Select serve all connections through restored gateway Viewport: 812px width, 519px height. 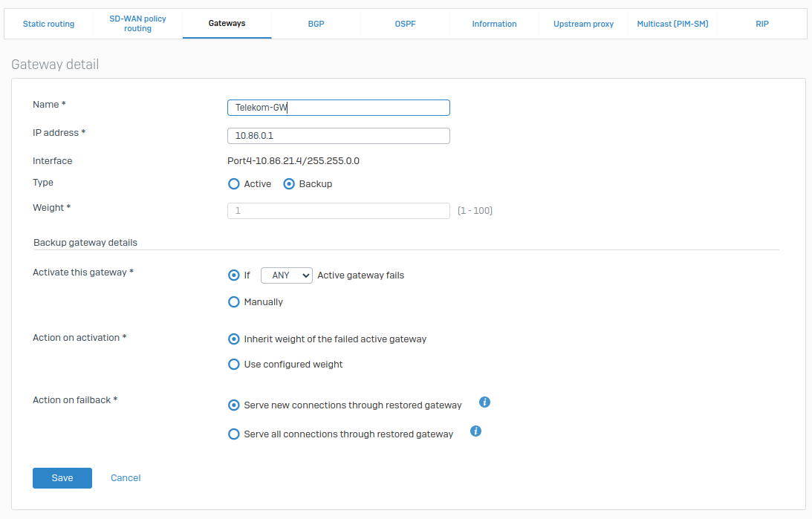[233, 434]
